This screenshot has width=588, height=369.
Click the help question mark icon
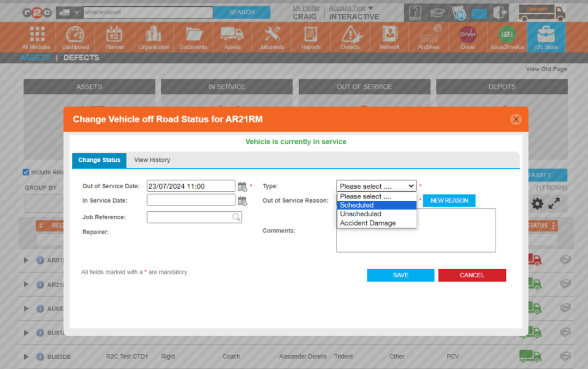pyautogui.click(x=415, y=13)
